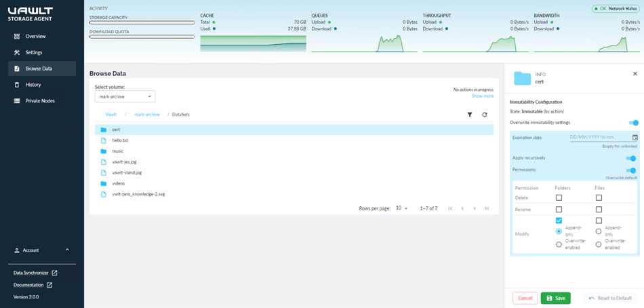Image resolution: width=644 pixels, height=308 pixels.
Task: Disable the Apply recursively switch
Action: (631, 158)
